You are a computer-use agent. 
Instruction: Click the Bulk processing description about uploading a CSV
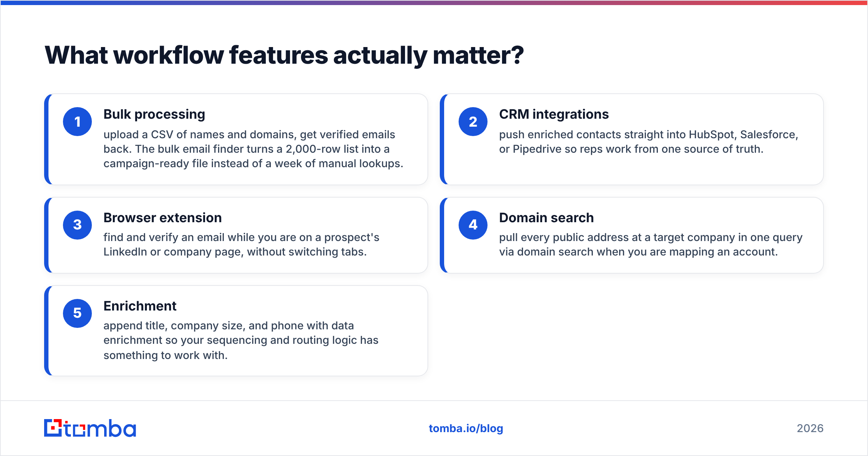[253, 149]
